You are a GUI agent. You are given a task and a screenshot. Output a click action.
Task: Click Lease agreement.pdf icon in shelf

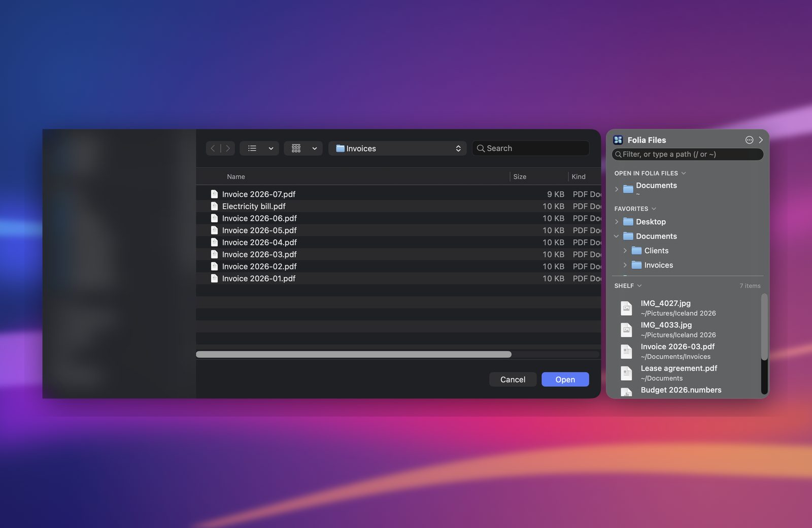tap(627, 373)
